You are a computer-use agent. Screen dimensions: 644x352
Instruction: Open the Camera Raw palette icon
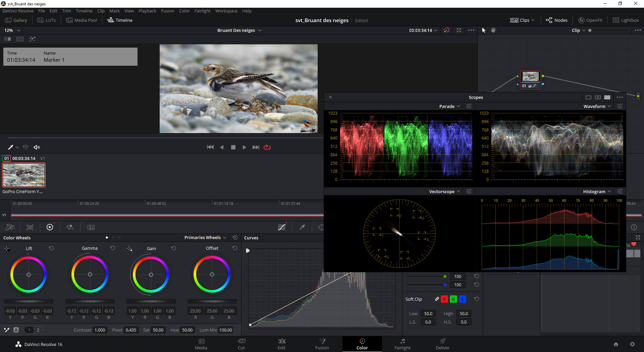click(10, 227)
